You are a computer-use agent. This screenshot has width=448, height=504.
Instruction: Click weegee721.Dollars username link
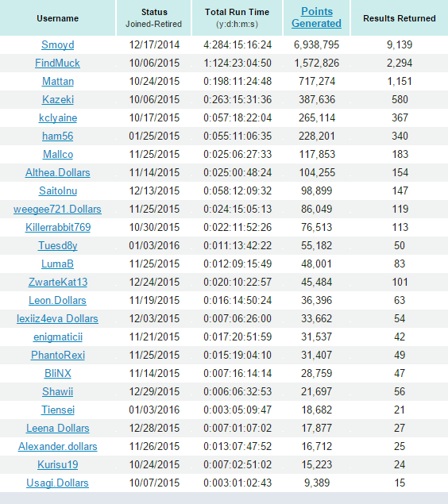click(57, 210)
